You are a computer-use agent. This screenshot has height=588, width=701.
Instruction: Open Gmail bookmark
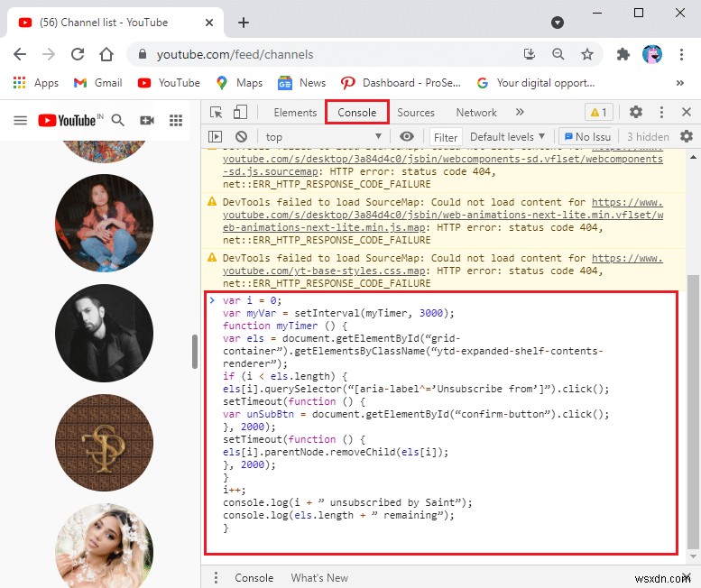[98, 83]
